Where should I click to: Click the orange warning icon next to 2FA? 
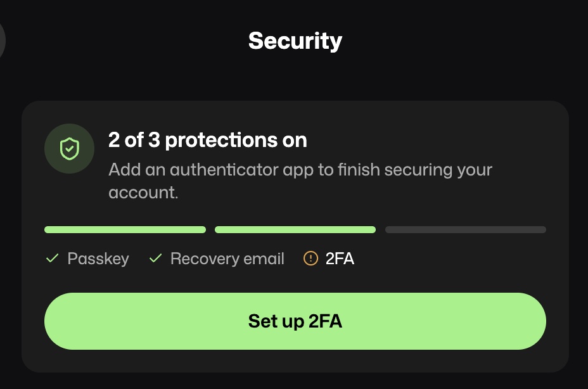(x=310, y=258)
